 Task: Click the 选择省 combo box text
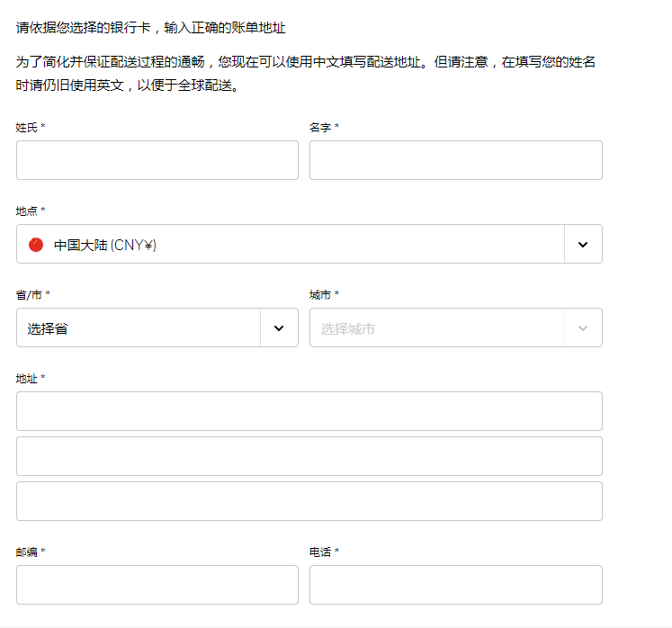[48, 328]
